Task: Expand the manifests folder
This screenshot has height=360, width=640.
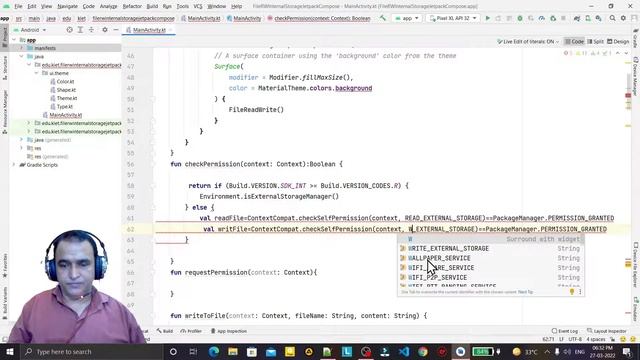Action: tap(22, 48)
